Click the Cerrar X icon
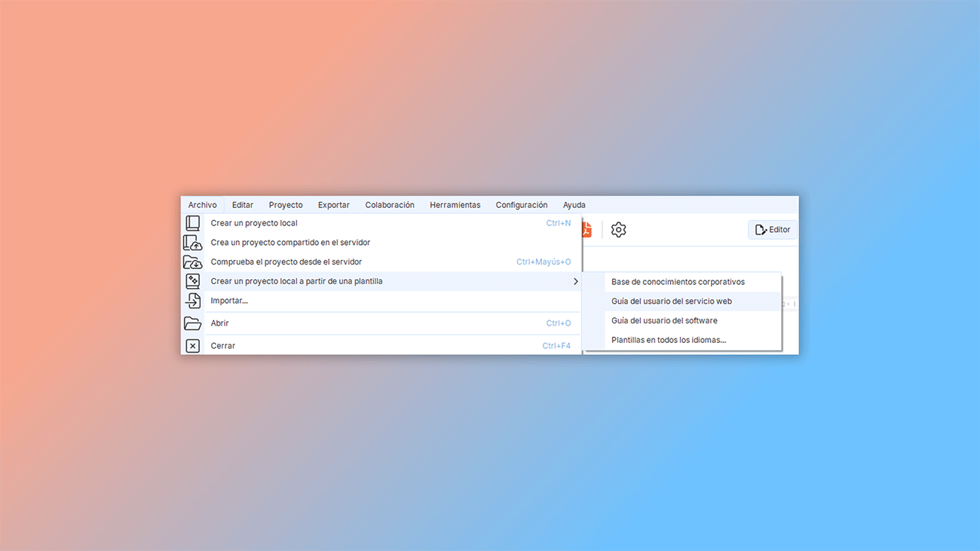980x551 pixels. [193, 345]
